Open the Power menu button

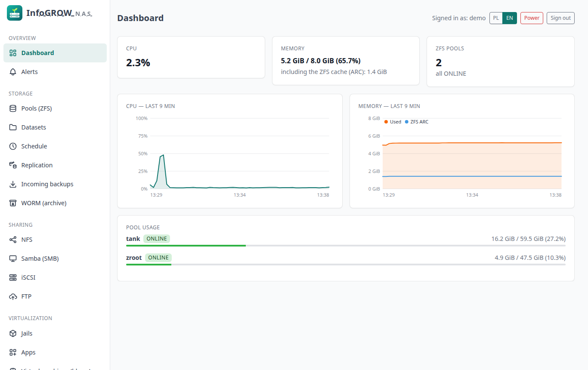click(x=532, y=18)
